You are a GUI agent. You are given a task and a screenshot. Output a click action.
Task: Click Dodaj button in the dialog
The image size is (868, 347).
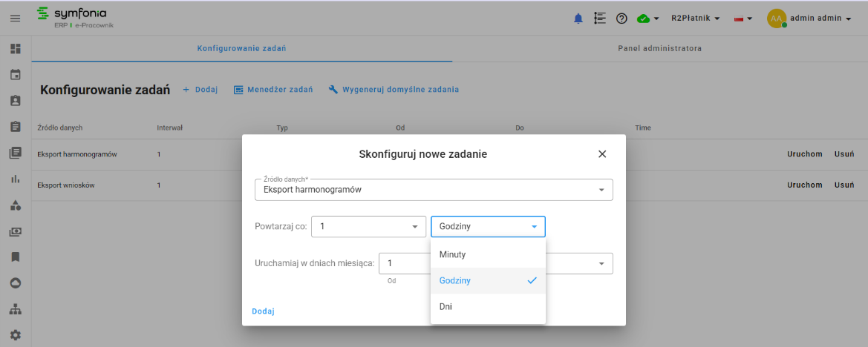point(263,311)
